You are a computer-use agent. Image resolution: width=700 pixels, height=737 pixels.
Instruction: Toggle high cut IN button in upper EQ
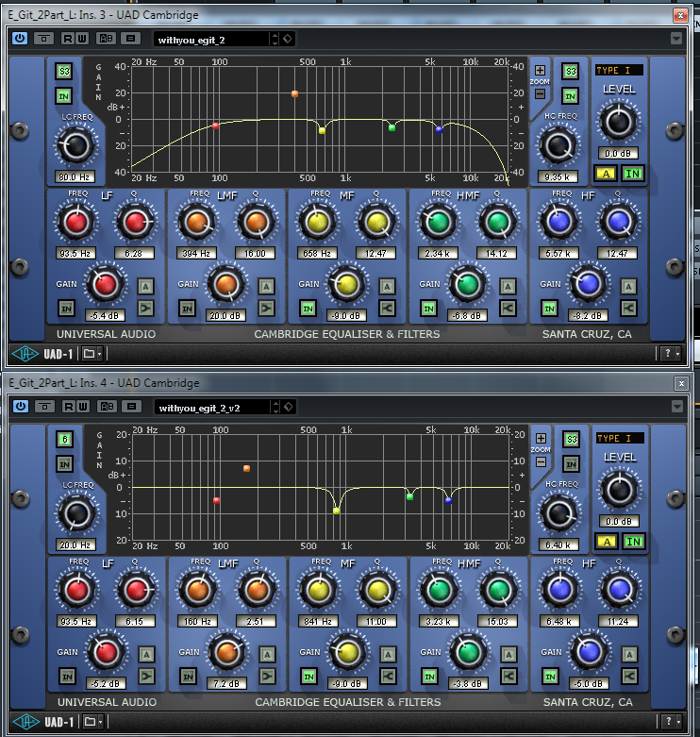click(x=571, y=96)
